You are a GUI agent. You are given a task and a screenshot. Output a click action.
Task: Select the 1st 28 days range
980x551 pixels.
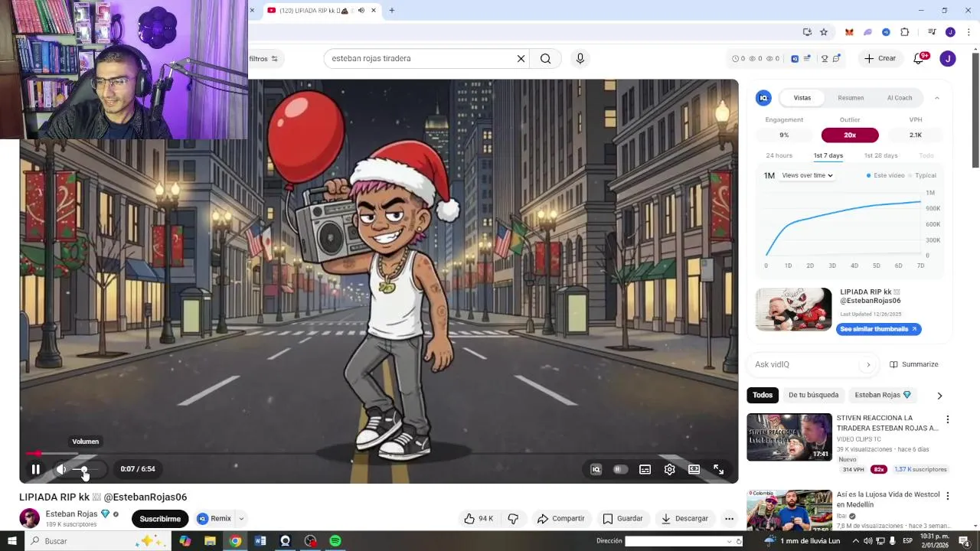(x=880, y=155)
